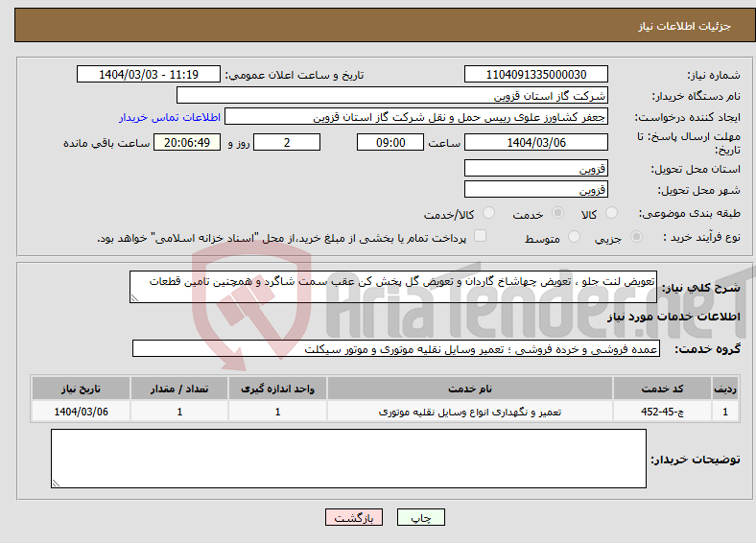Click the جزئیات اطلاعات نیاز header title
This screenshot has height=543, width=756.
tap(685, 26)
